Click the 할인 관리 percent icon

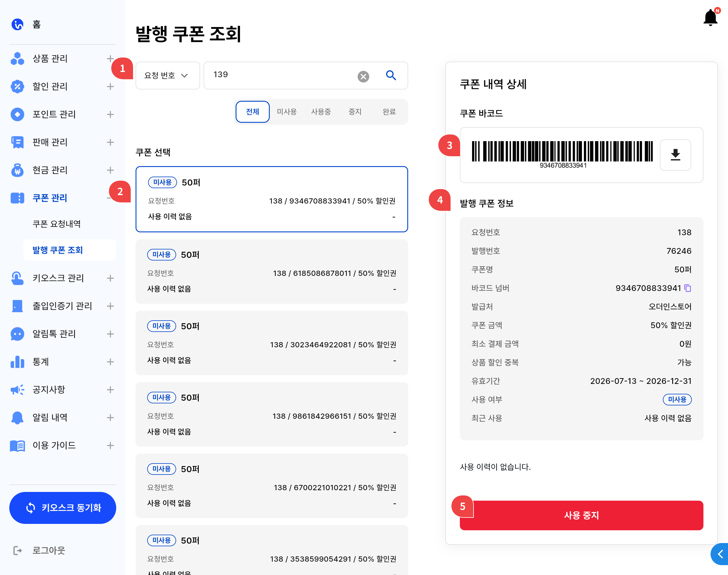pyautogui.click(x=17, y=87)
